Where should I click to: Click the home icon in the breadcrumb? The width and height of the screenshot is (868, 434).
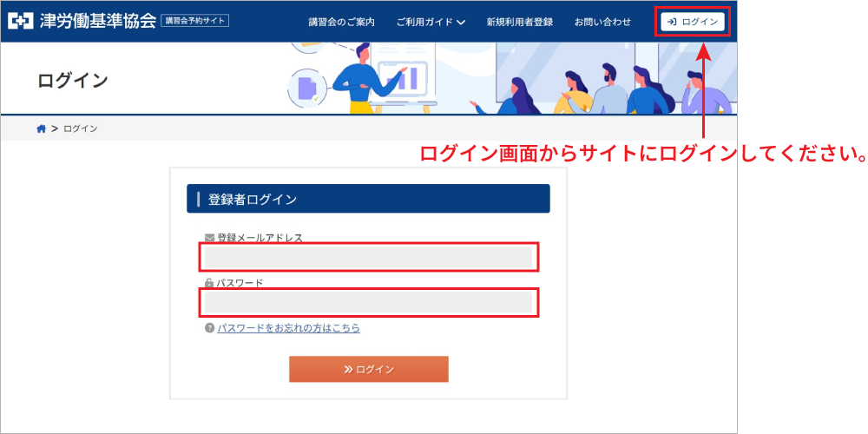click(x=41, y=128)
